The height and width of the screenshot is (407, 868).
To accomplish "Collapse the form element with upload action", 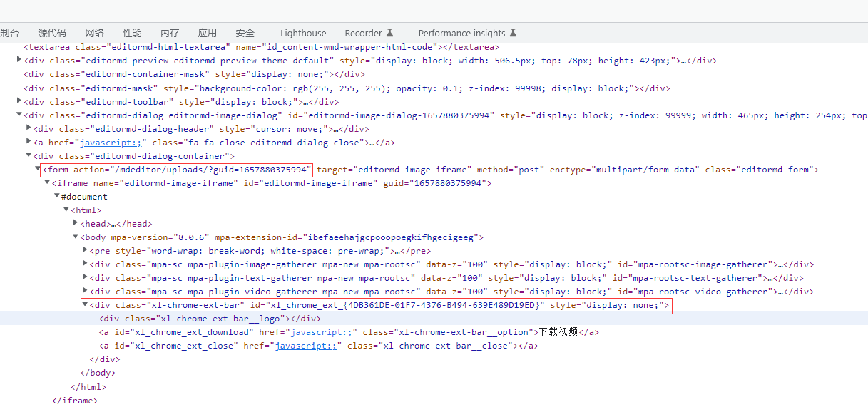I will point(38,170).
